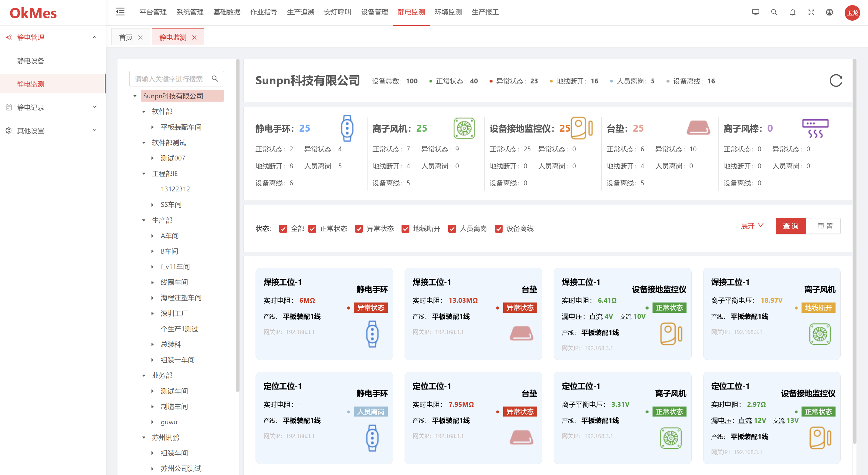Open the 平台管理 top menu

click(153, 12)
